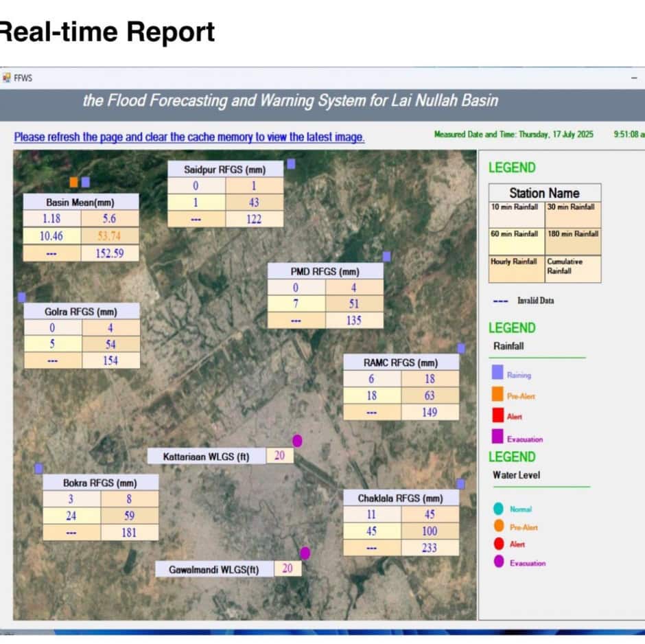Click the Gawalmandi WLGS(ft) station label
This screenshot has width=645, height=644.
(x=214, y=569)
